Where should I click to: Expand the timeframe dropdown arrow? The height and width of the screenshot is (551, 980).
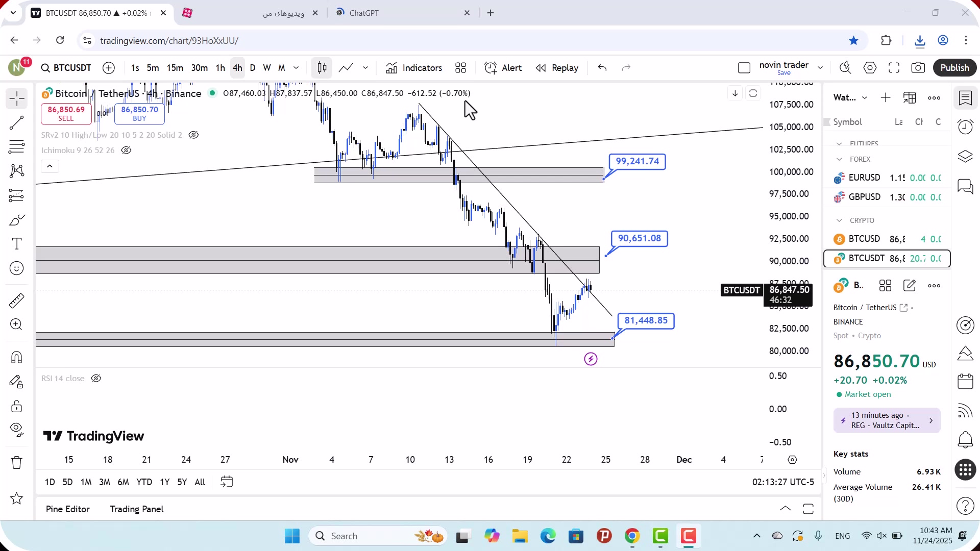pyautogui.click(x=296, y=68)
